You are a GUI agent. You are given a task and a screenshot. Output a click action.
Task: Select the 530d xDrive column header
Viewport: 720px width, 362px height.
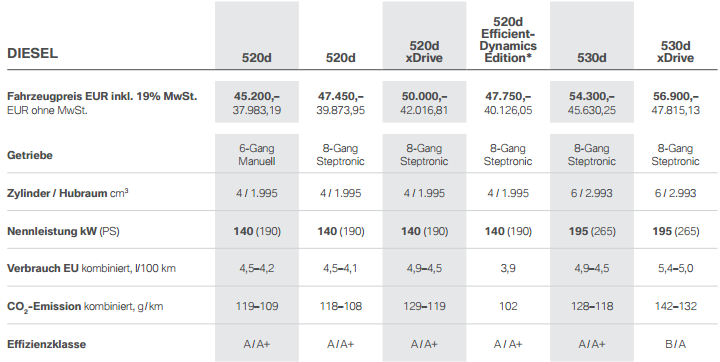tap(675, 52)
